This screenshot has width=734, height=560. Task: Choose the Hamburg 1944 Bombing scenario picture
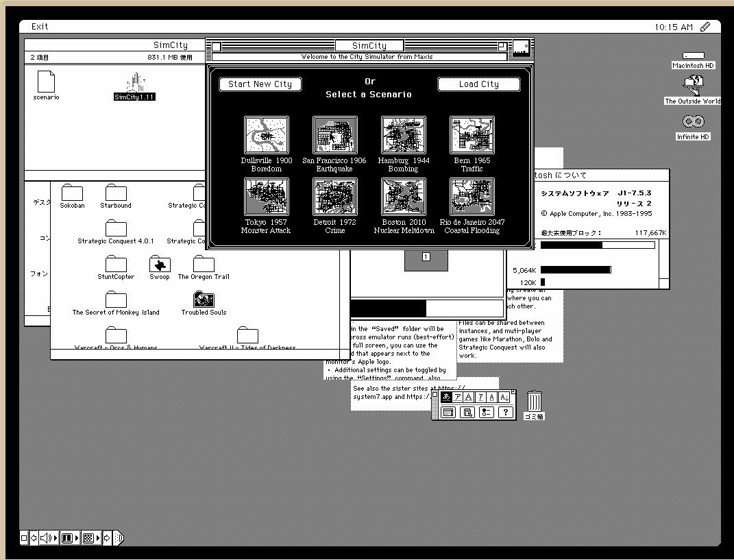(x=404, y=135)
